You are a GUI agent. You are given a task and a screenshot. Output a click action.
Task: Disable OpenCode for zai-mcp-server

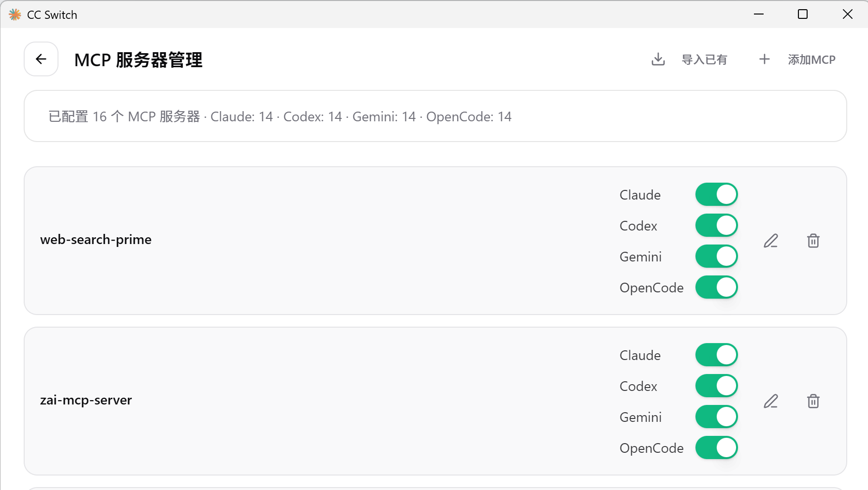tap(716, 448)
